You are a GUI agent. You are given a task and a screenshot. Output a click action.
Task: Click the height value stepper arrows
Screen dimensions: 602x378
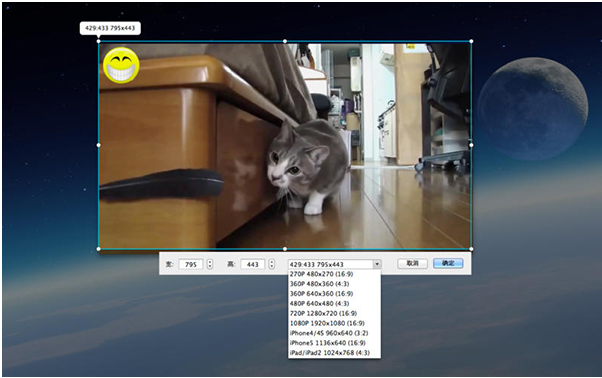[x=271, y=264]
